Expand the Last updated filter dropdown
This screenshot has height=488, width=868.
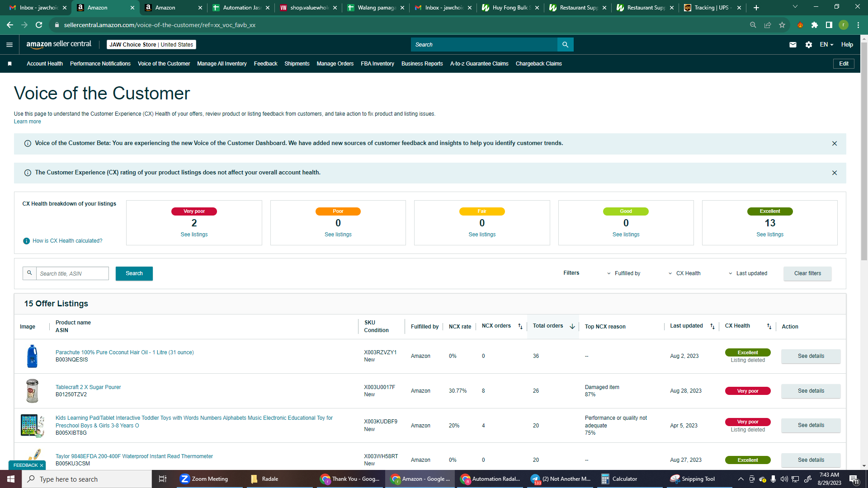click(748, 273)
